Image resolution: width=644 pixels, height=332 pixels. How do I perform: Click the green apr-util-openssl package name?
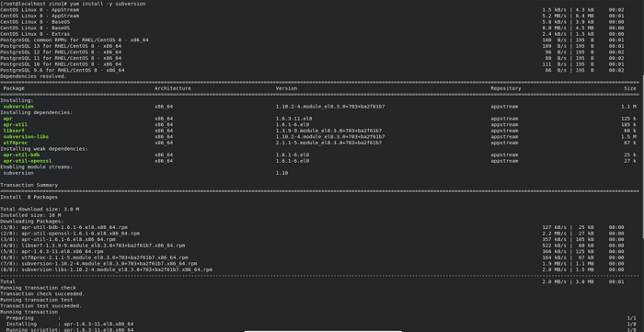[28, 161]
